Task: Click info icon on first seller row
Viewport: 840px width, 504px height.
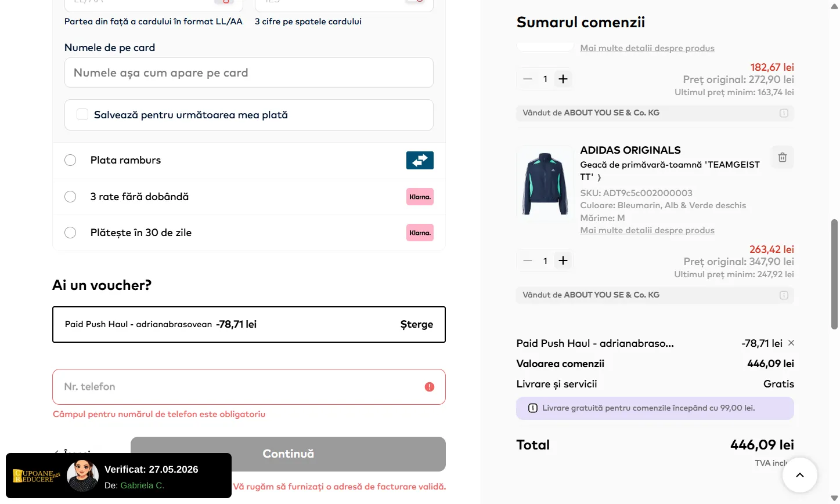Action: pyautogui.click(x=784, y=113)
